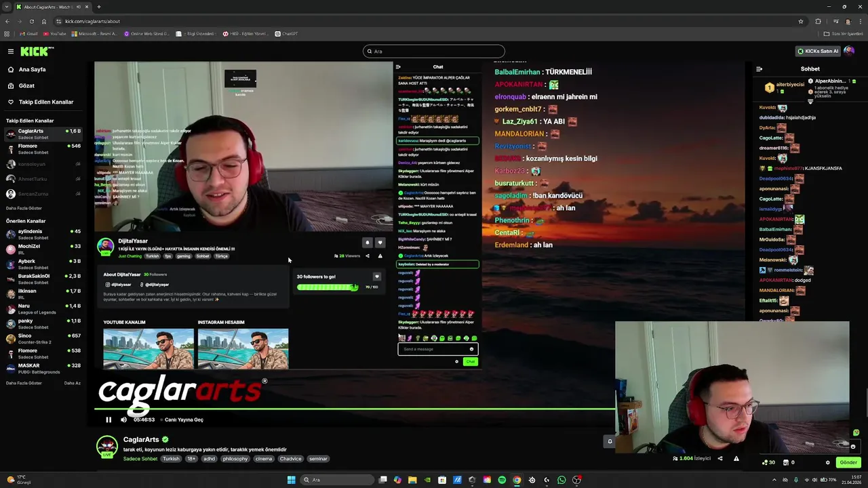Go to Ana Sayfa in sidebar
Image resolution: width=868 pixels, height=488 pixels.
33,70
